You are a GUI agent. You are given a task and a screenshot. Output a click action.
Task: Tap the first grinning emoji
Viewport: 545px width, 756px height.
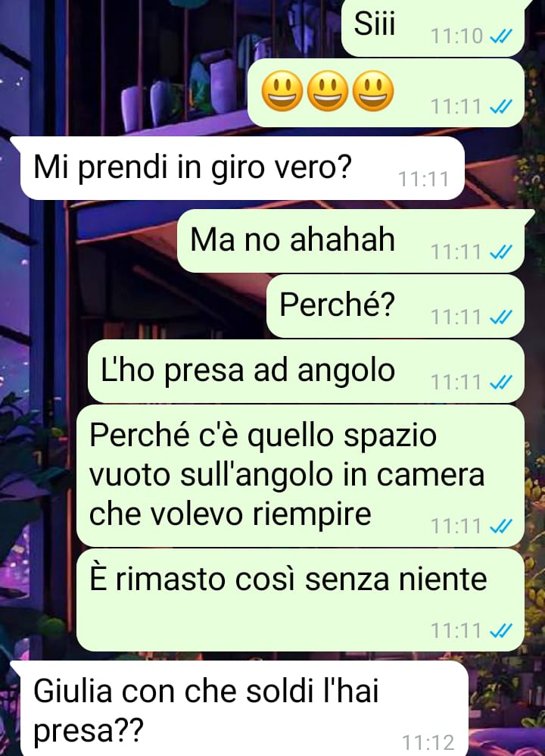click(282, 91)
